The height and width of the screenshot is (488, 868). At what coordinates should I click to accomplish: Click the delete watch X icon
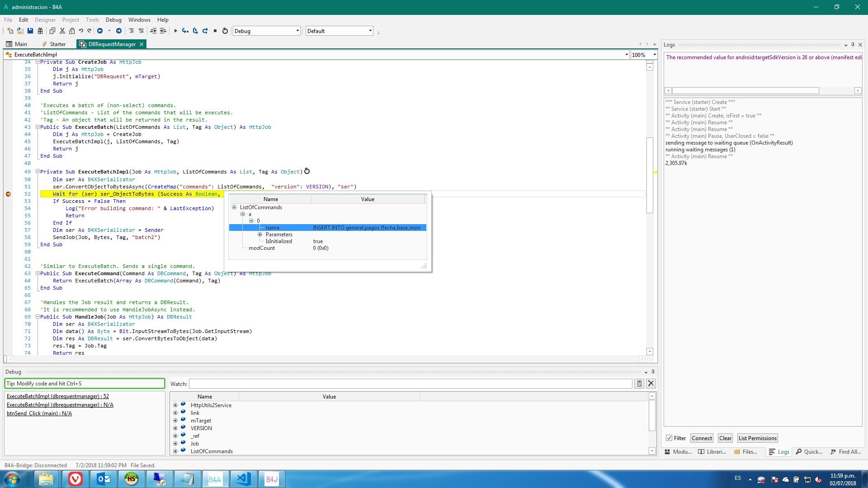pyautogui.click(x=651, y=384)
